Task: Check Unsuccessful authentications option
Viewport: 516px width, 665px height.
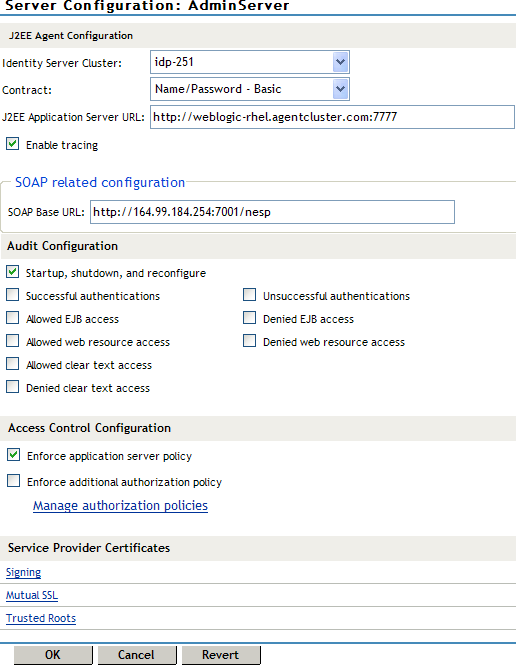Action: (249, 295)
